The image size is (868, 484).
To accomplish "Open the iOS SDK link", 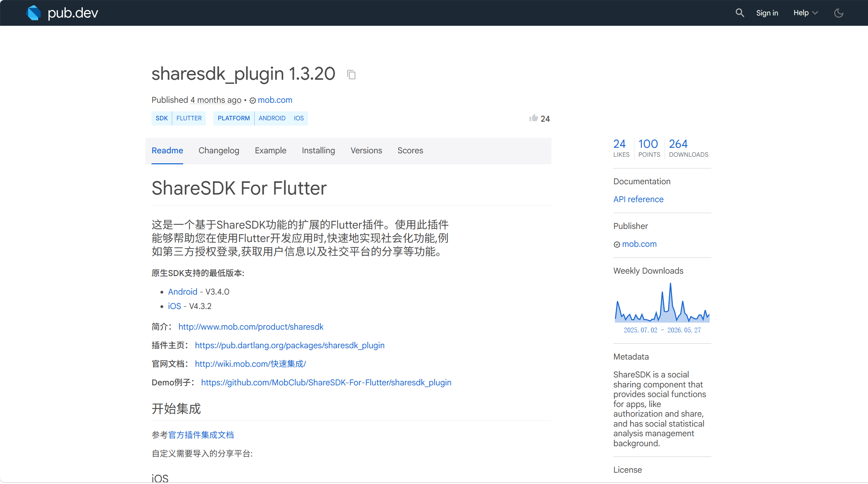I will (x=174, y=306).
